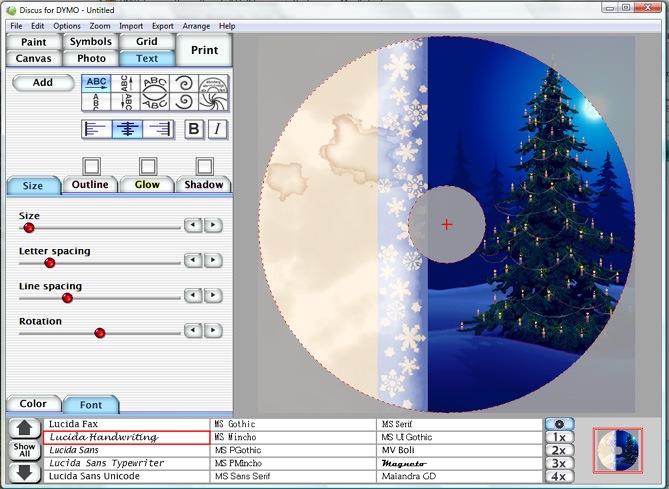Set zoom to 3x
Viewport: 669px width, 489px height.
tap(559, 463)
